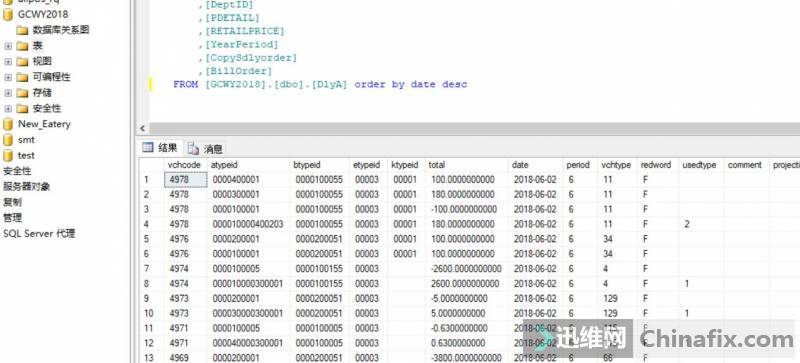Screen dimensions: 800x363
Task: Click the results grid icon beside 结果
Action: click(147, 148)
